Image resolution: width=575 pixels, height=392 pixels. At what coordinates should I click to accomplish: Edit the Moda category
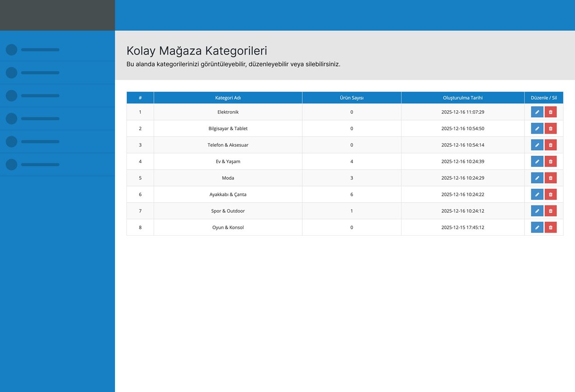click(x=537, y=178)
